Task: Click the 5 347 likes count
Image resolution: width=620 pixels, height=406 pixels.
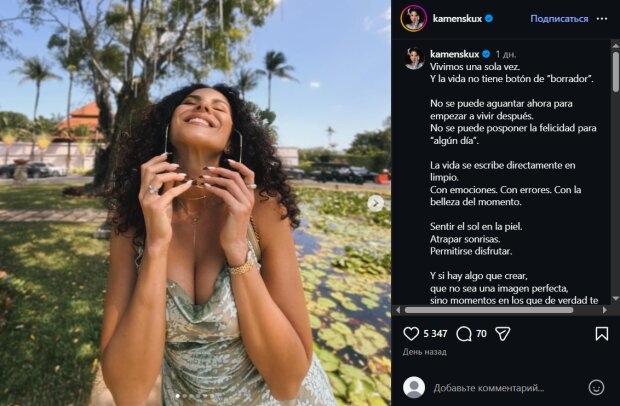Action: tap(435, 334)
